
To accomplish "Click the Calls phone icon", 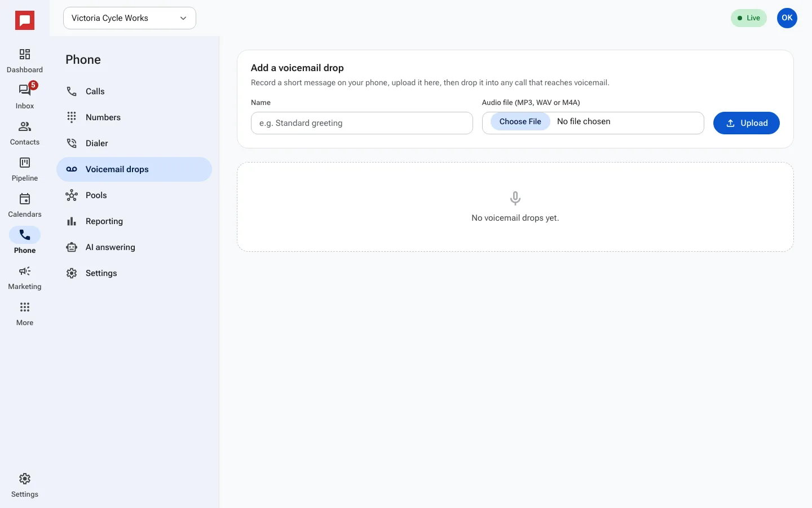I will pos(72,91).
